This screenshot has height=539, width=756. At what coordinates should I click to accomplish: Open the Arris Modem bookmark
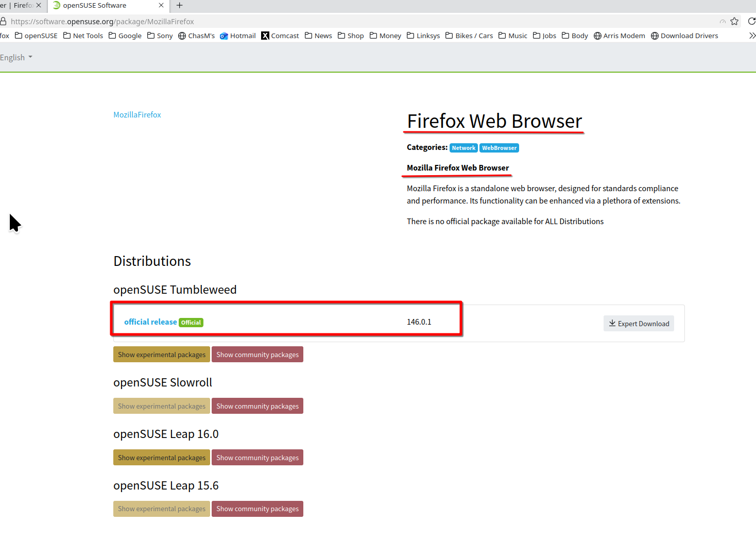[x=620, y=36]
